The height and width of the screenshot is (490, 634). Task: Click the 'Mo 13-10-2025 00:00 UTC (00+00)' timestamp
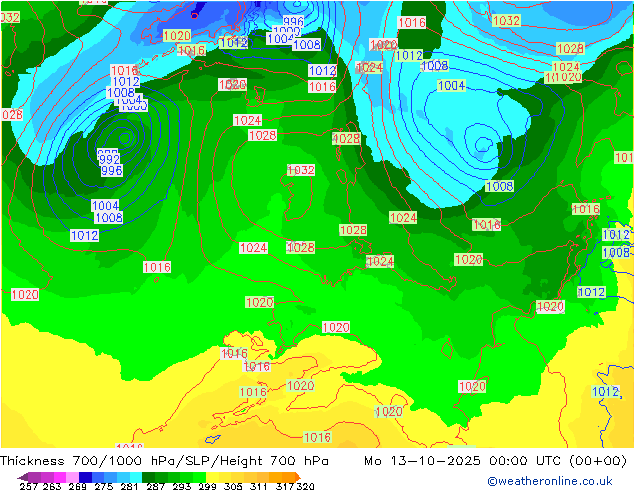(x=496, y=461)
